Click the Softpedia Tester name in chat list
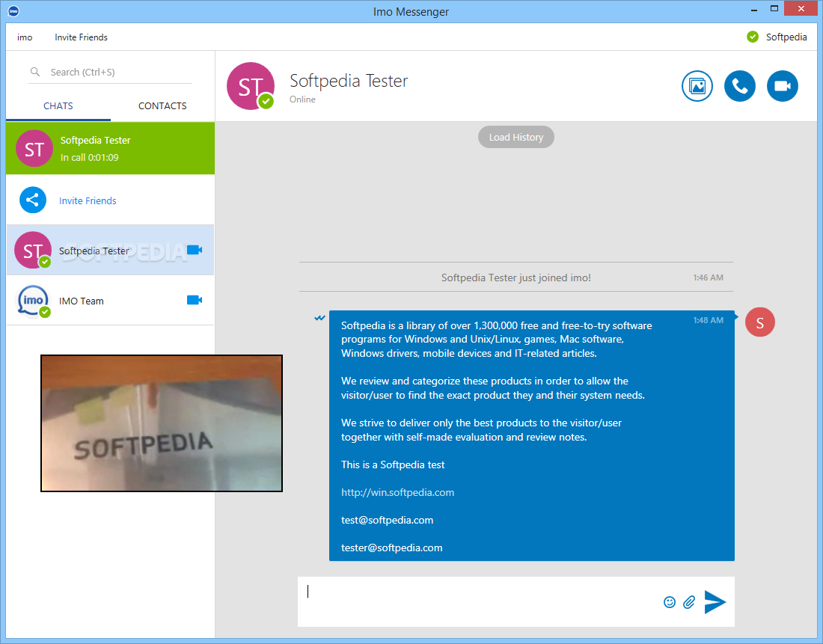This screenshot has width=823, height=644. point(94,251)
